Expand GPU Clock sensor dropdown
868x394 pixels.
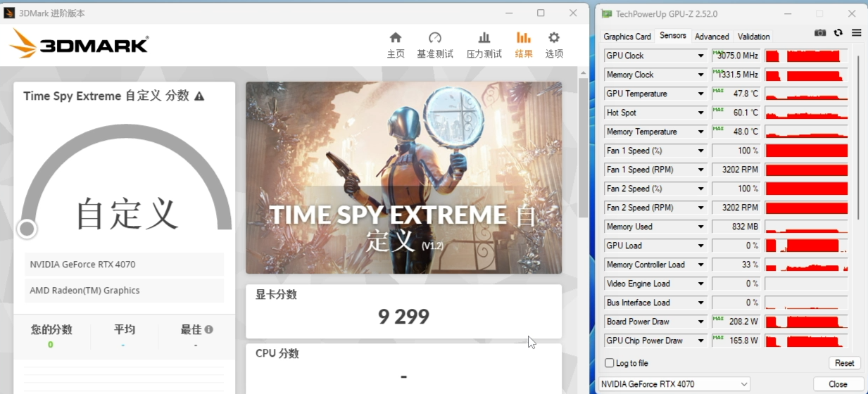pos(700,56)
